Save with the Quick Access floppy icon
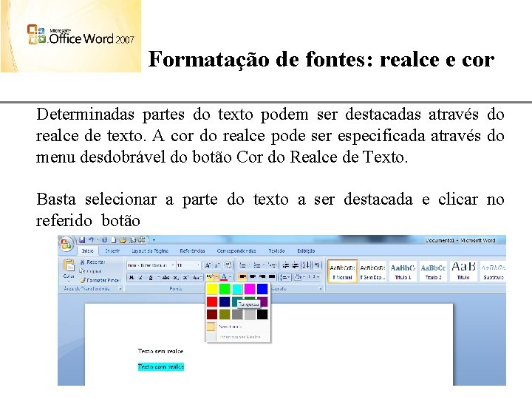Viewport: 532px width, 399px height. pyautogui.click(x=82, y=240)
